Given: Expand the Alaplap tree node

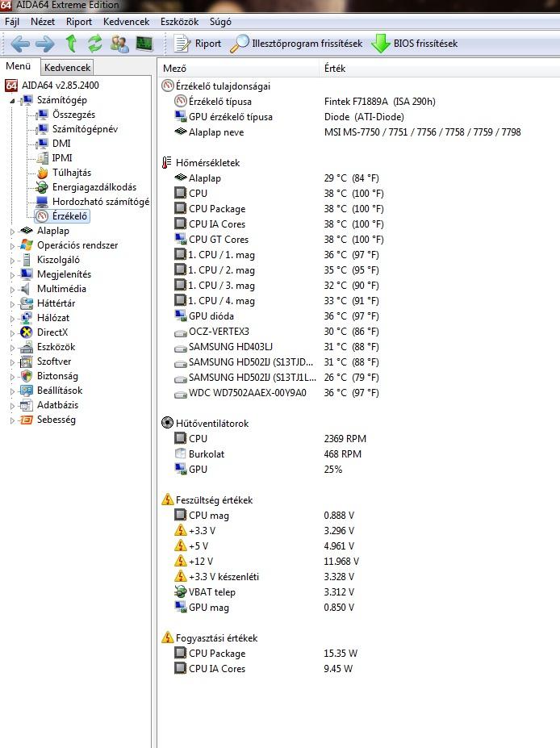Looking at the screenshot, I should [12, 232].
